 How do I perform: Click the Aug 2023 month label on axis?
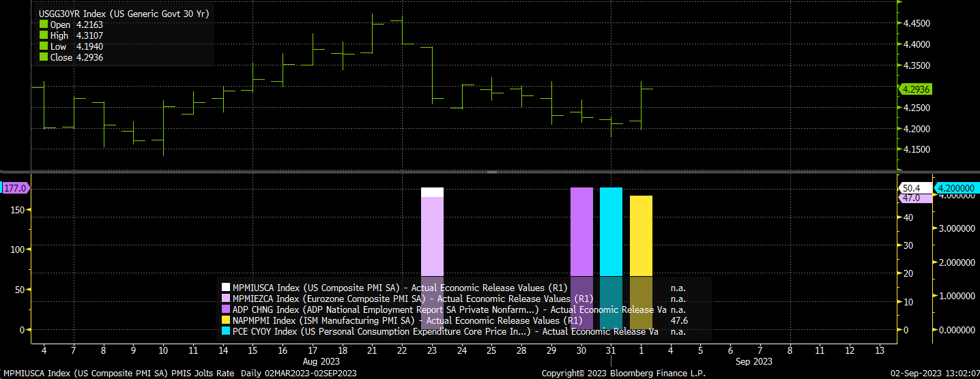[x=320, y=361]
